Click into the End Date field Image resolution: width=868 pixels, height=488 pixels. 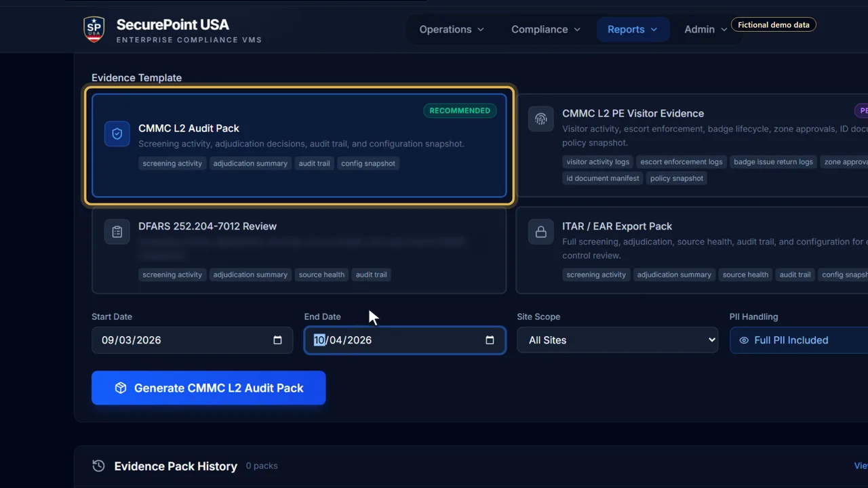(x=405, y=340)
